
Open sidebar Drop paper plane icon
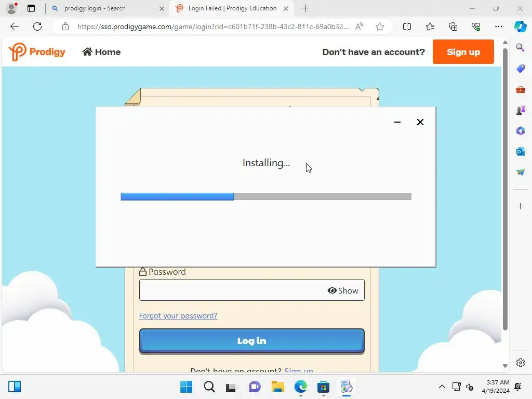coord(520,172)
